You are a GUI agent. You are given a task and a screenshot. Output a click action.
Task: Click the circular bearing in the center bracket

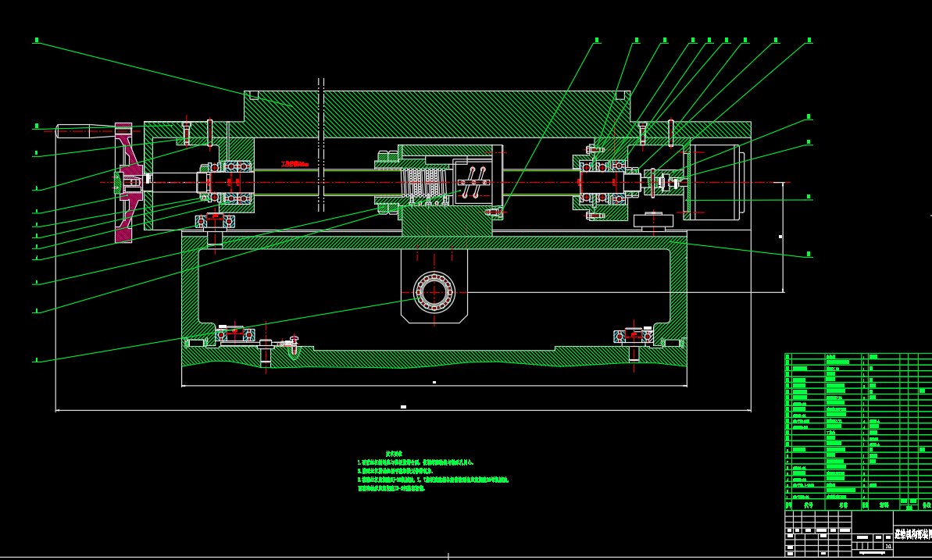(x=434, y=292)
